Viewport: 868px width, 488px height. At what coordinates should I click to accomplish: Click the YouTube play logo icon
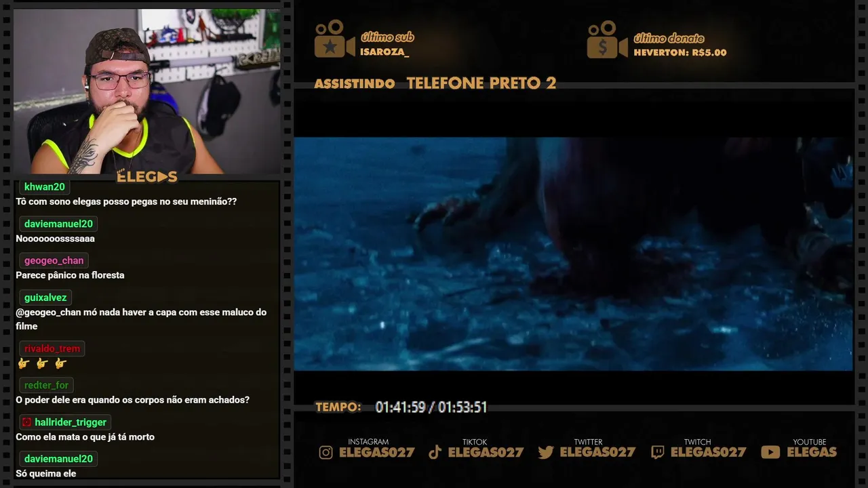click(770, 452)
